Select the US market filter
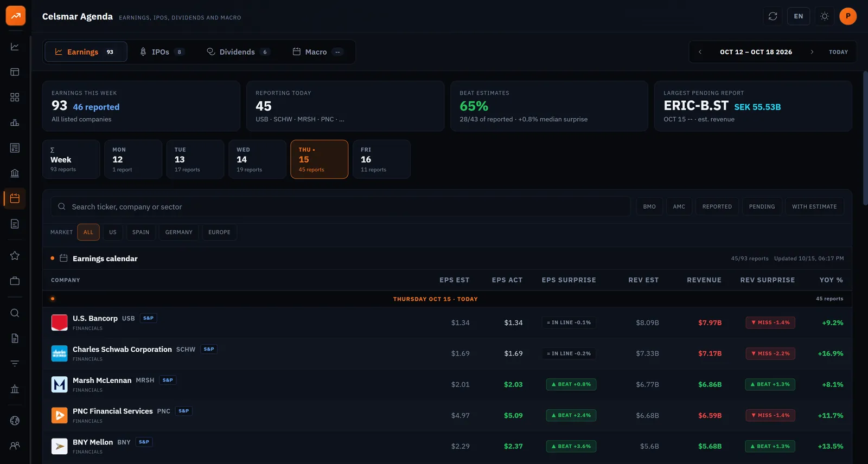This screenshot has width=868, height=464. click(x=113, y=233)
